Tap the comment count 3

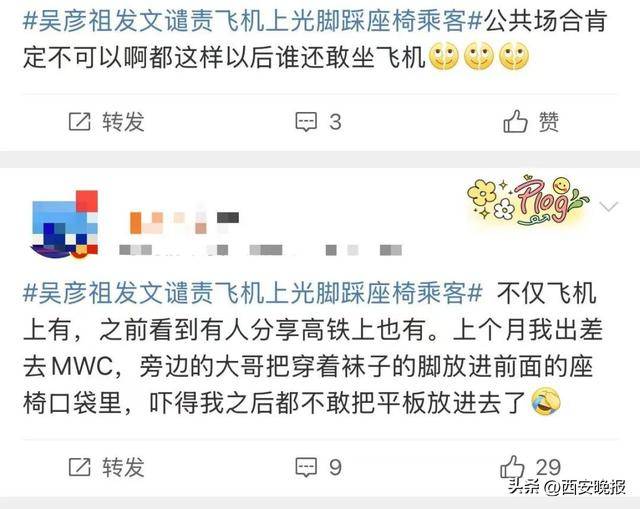pyautogui.click(x=335, y=122)
